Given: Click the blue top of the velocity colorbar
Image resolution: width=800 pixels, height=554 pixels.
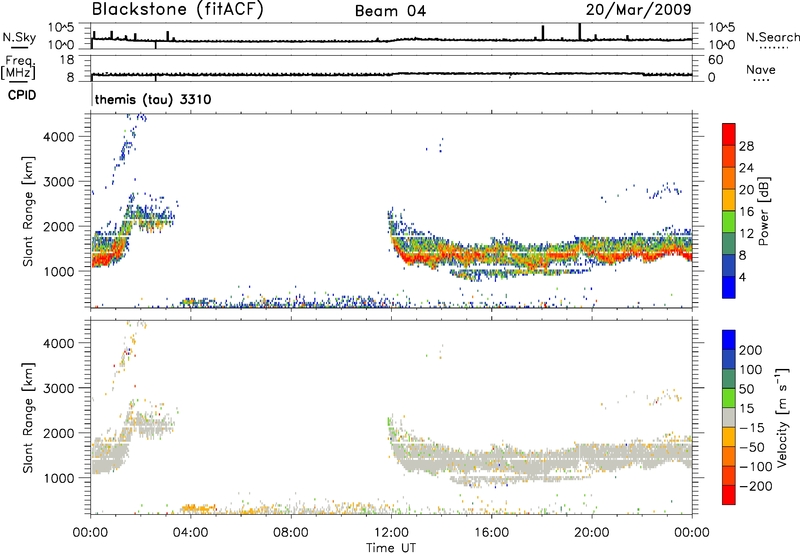Looking at the screenshot, I should 729,340.
